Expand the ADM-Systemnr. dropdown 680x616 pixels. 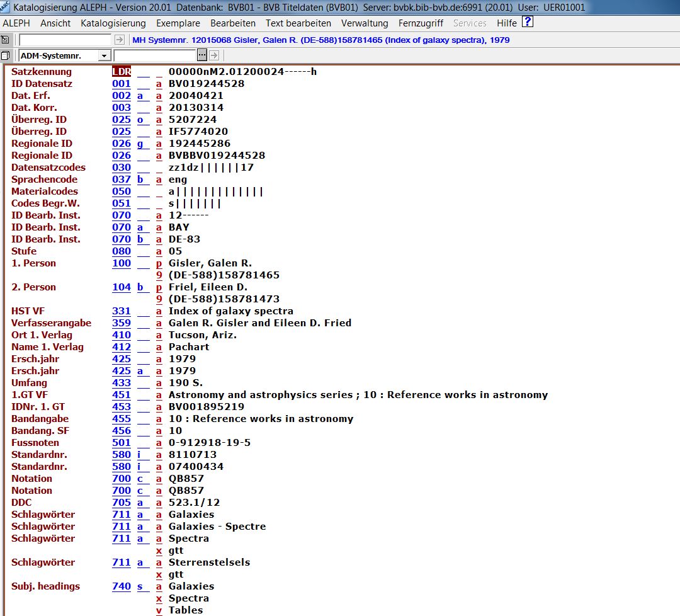pos(105,55)
